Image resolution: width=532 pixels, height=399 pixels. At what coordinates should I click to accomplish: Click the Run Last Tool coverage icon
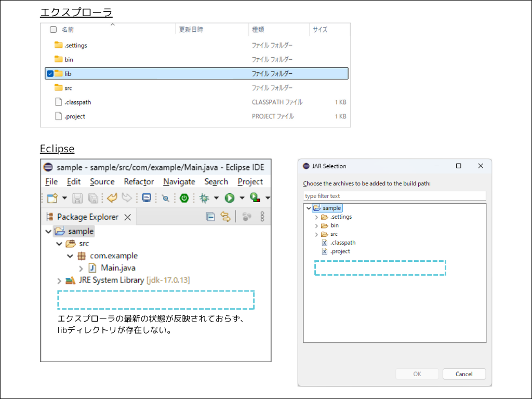coord(255,197)
